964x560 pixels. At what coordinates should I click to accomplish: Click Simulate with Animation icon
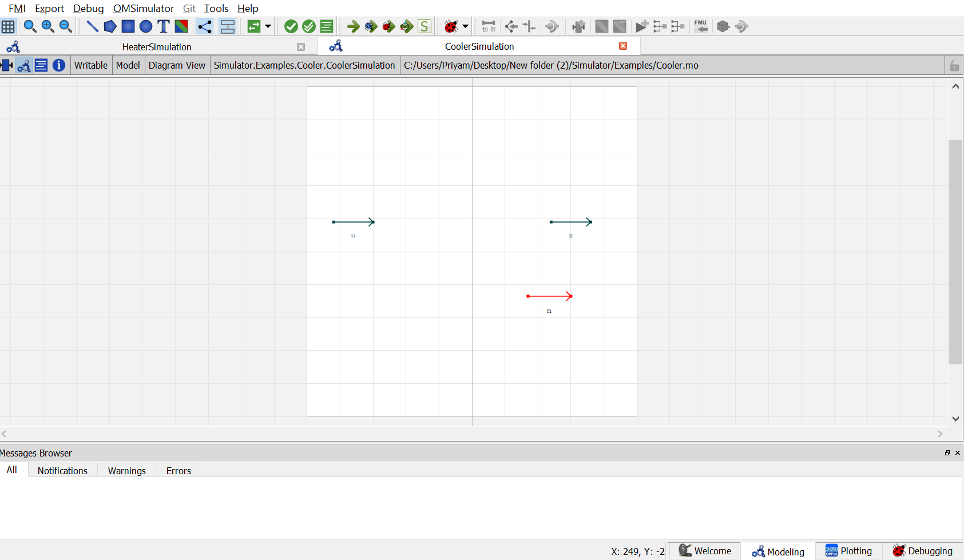(x=407, y=26)
